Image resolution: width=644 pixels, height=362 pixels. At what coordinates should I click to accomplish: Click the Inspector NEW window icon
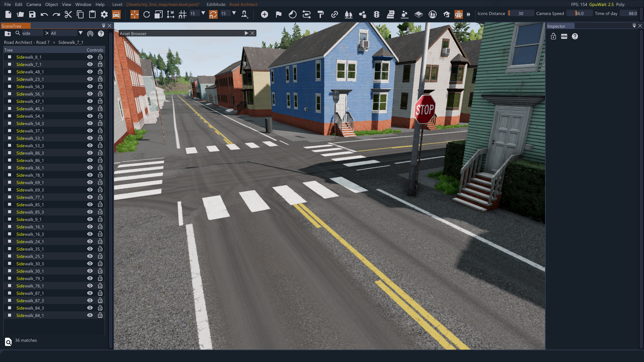tap(564, 36)
